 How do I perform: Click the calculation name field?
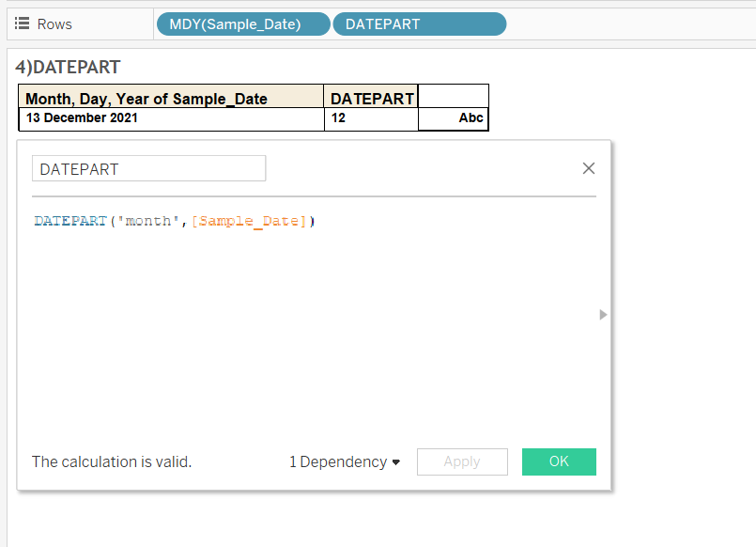[149, 168]
